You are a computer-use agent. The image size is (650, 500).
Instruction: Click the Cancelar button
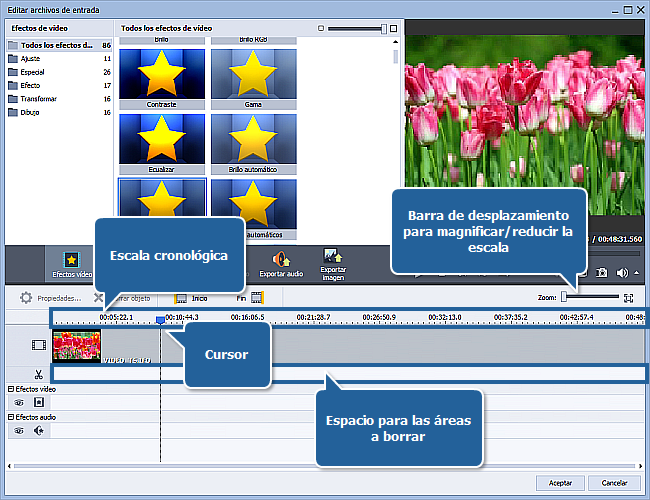614,483
